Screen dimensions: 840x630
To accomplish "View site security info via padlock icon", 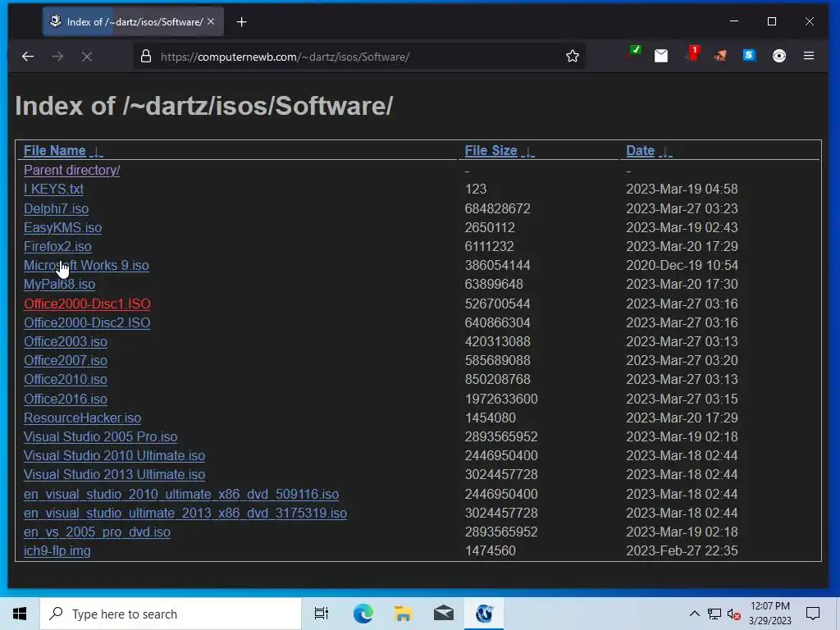I will coord(146,57).
